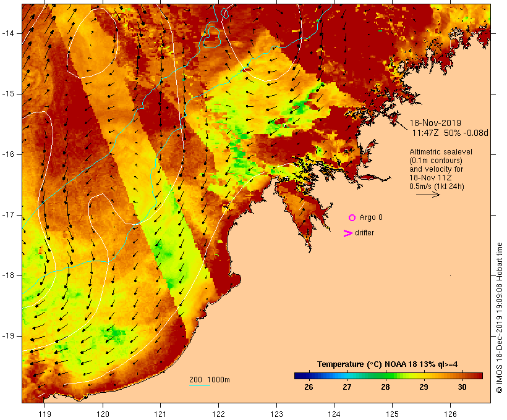Click the Altimetric sealevel caption line
Viewport: 507px width, 420px height.
441,152
